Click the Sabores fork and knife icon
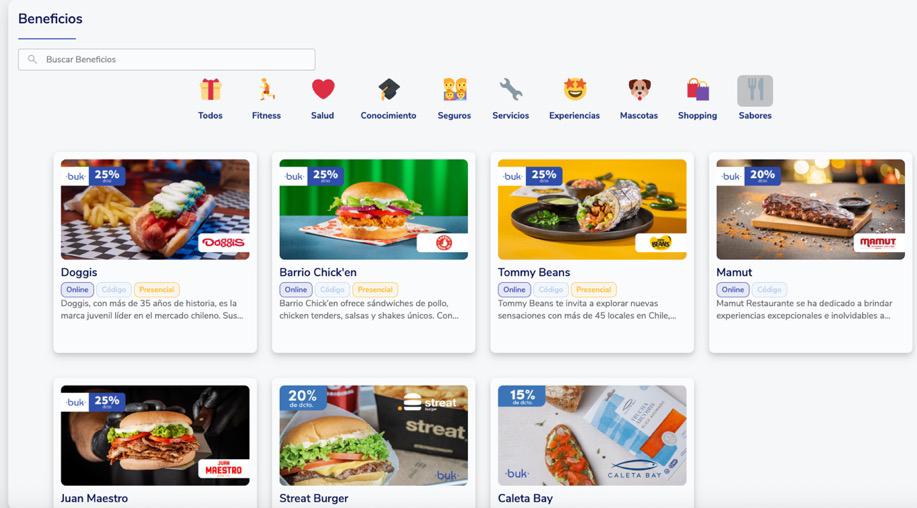Screen dimensions: 917x508 pos(755,91)
